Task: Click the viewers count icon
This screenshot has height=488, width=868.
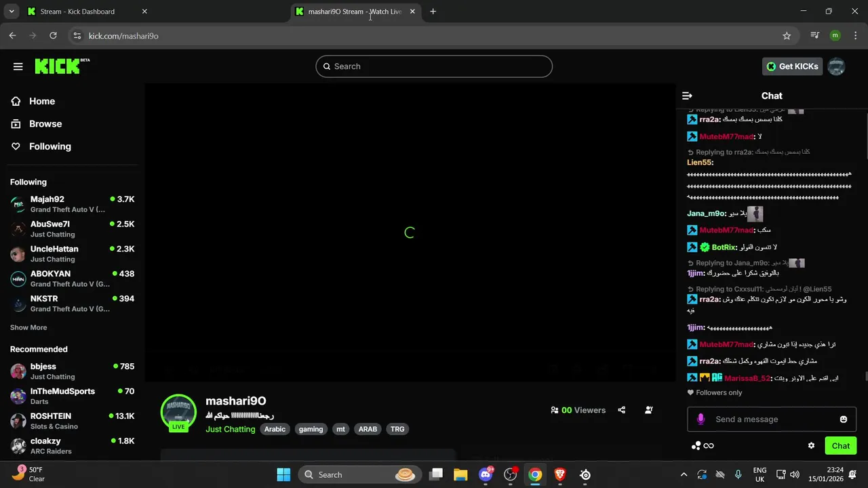Action: 555,410
